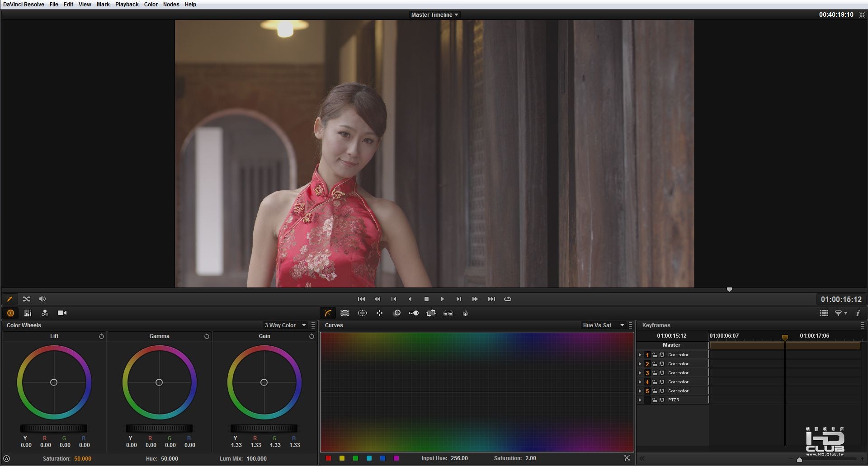The height and width of the screenshot is (466, 868).
Task: Click the Master Timeline selector
Action: [x=434, y=14]
